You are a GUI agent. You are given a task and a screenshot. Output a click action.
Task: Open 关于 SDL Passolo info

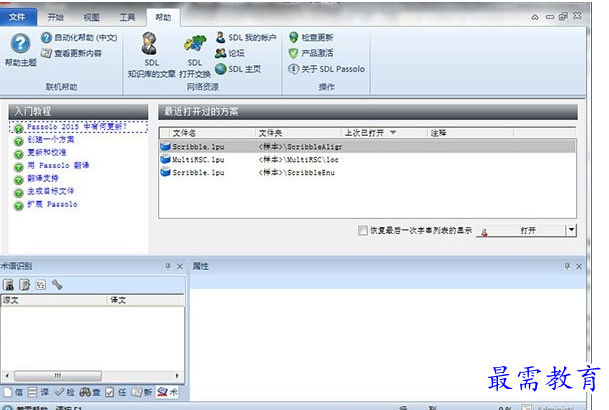click(326, 69)
